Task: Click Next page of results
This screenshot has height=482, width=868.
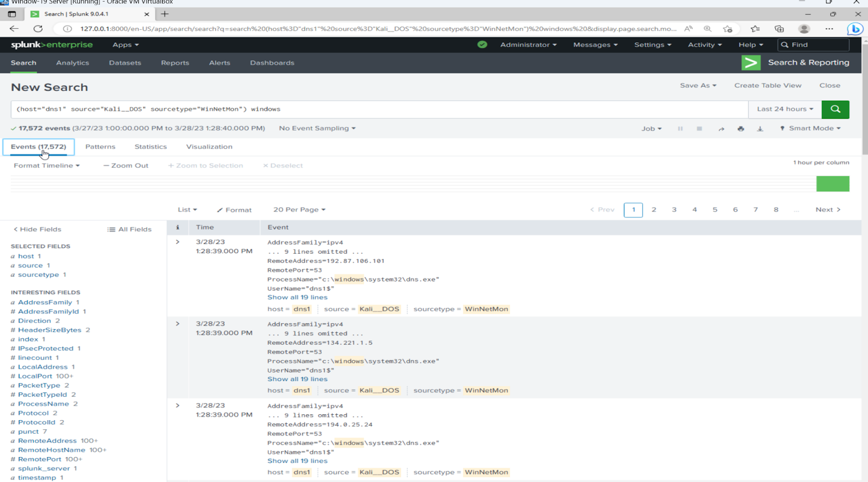Action: pyautogui.click(x=828, y=210)
